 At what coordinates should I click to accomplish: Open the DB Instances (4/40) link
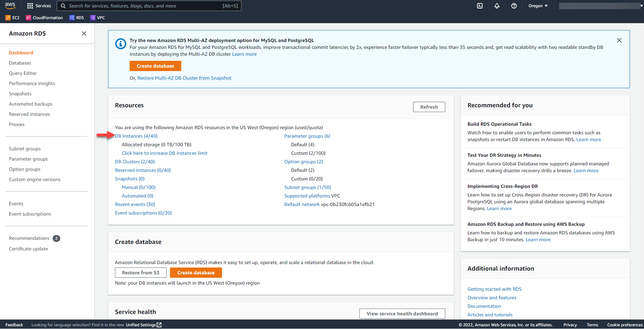[136, 136]
